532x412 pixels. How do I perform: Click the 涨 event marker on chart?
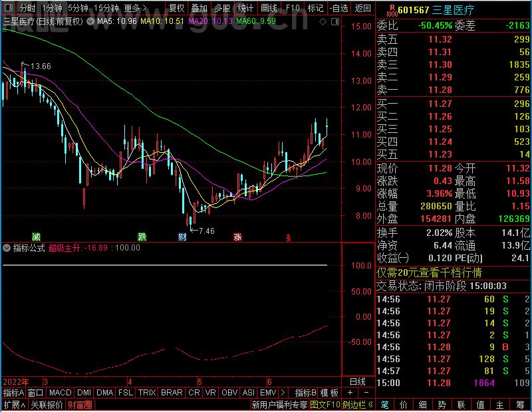coord(237,237)
